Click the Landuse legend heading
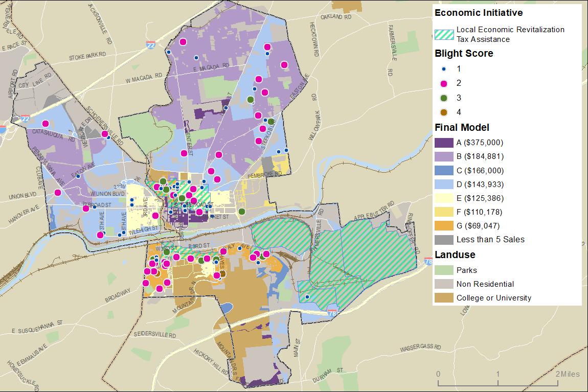588x392 pixels. point(455,255)
